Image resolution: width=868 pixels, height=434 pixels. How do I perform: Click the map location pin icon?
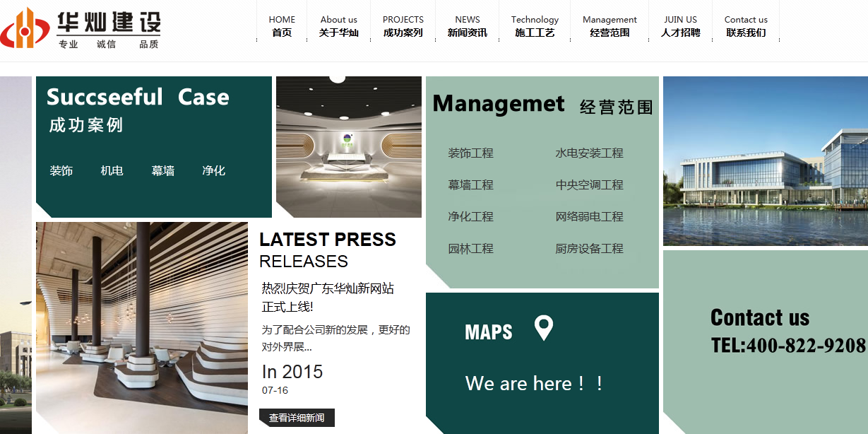click(543, 328)
